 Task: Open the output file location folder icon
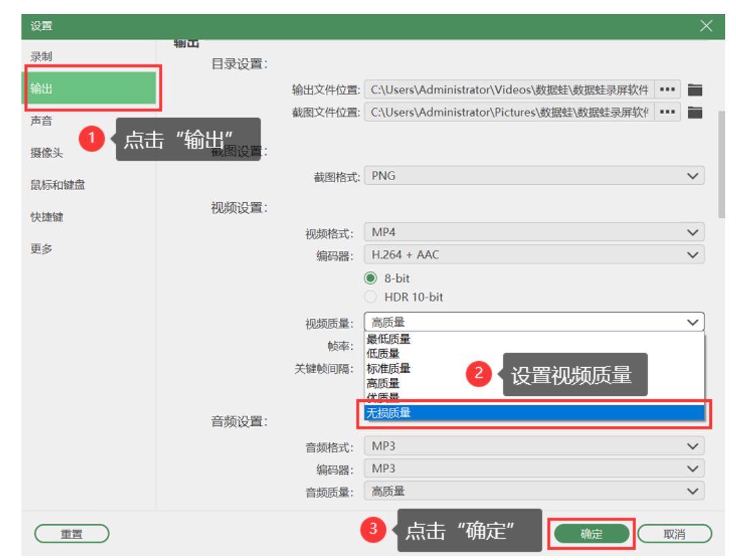click(695, 90)
